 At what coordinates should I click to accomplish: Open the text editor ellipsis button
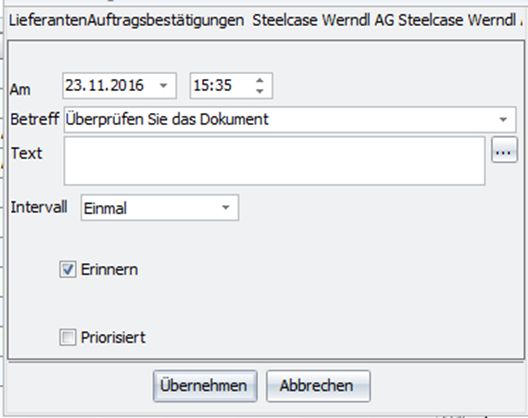point(504,150)
